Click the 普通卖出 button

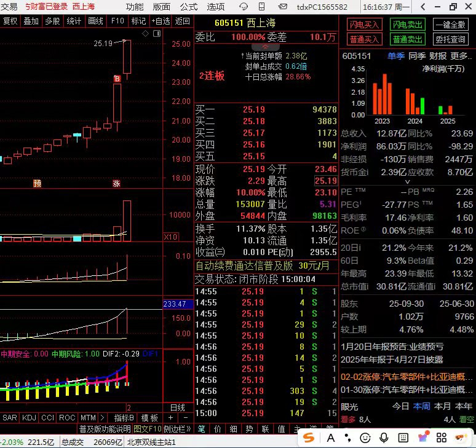[x=407, y=39]
